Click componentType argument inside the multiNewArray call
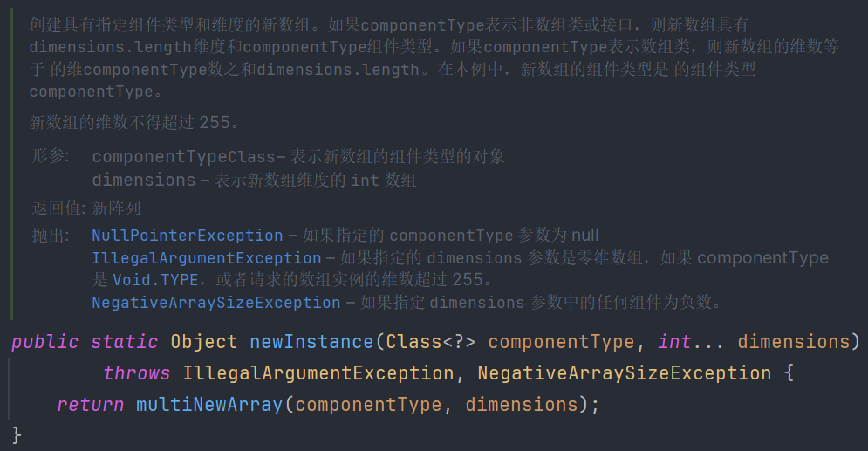 (368, 405)
